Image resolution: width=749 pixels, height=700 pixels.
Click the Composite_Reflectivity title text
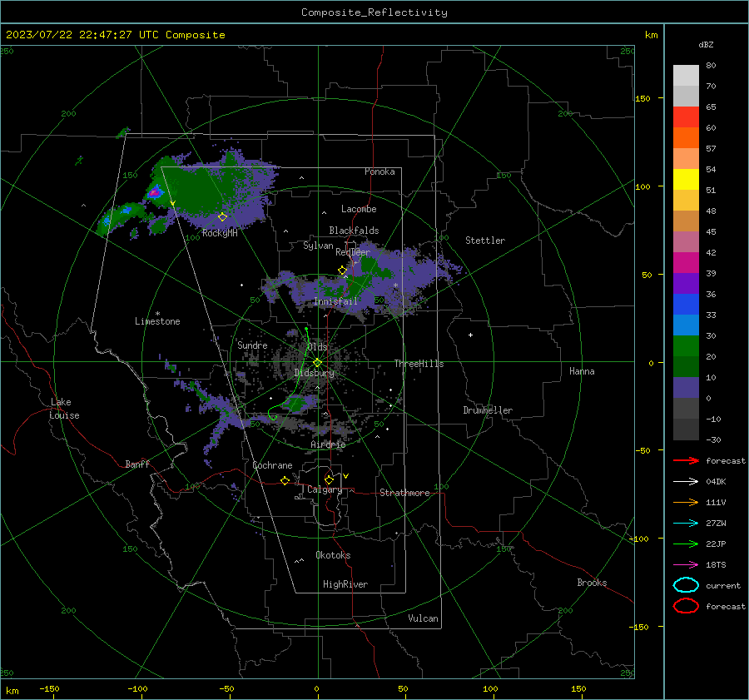[x=374, y=12]
